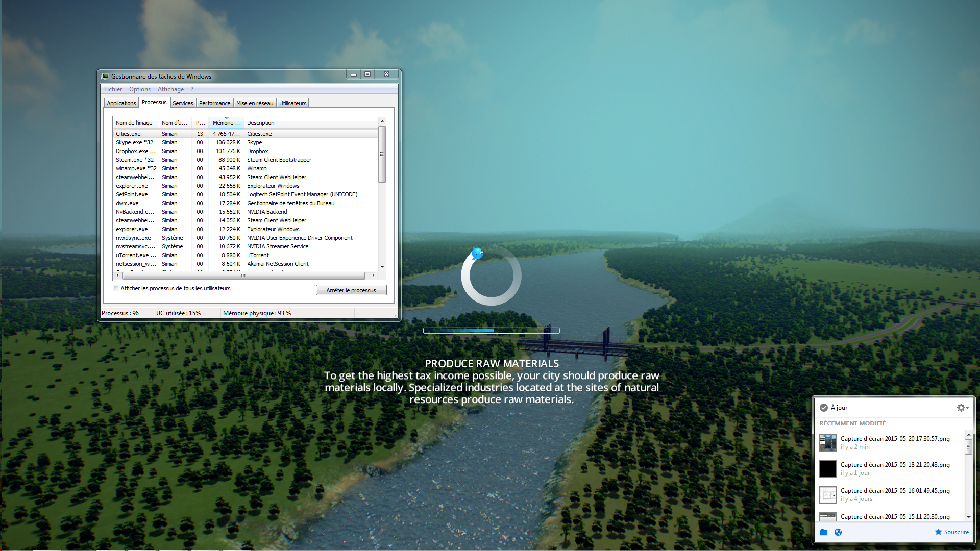
Task: Sort by Nom de l'image column
Action: pos(135,123)
